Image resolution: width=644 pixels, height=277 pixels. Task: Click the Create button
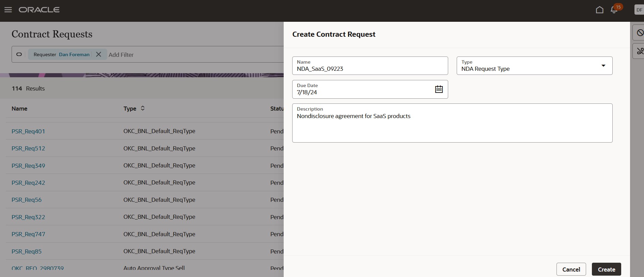(606, 269)
